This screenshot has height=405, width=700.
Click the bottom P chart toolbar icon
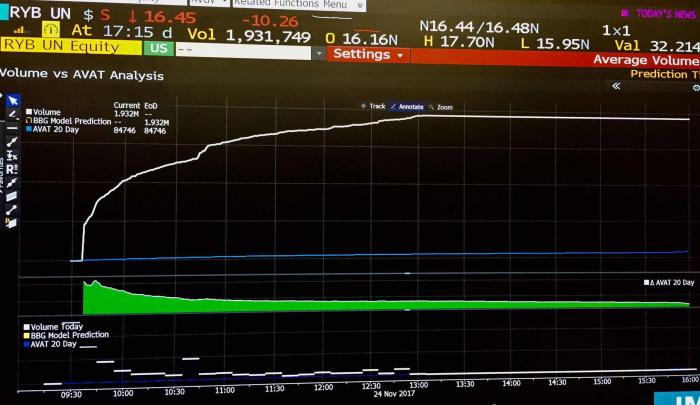coord(11,223)
